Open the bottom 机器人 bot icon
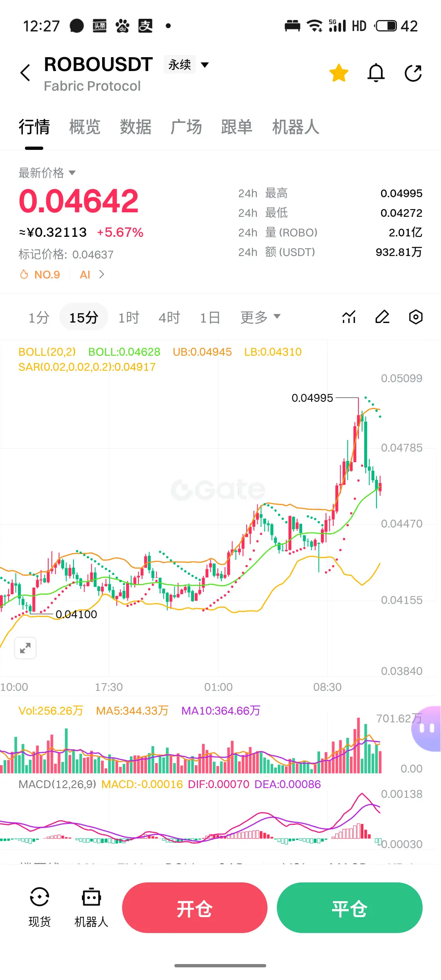The height and width of the screenshot is (980, 441). pyautogui.click(x=91, y=907)
